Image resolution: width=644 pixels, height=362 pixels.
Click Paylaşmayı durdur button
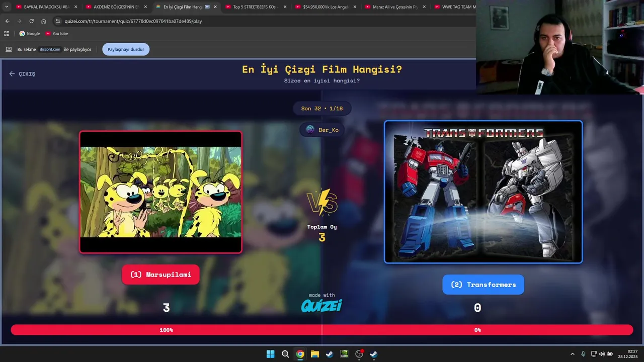click(x=126, y=49)
